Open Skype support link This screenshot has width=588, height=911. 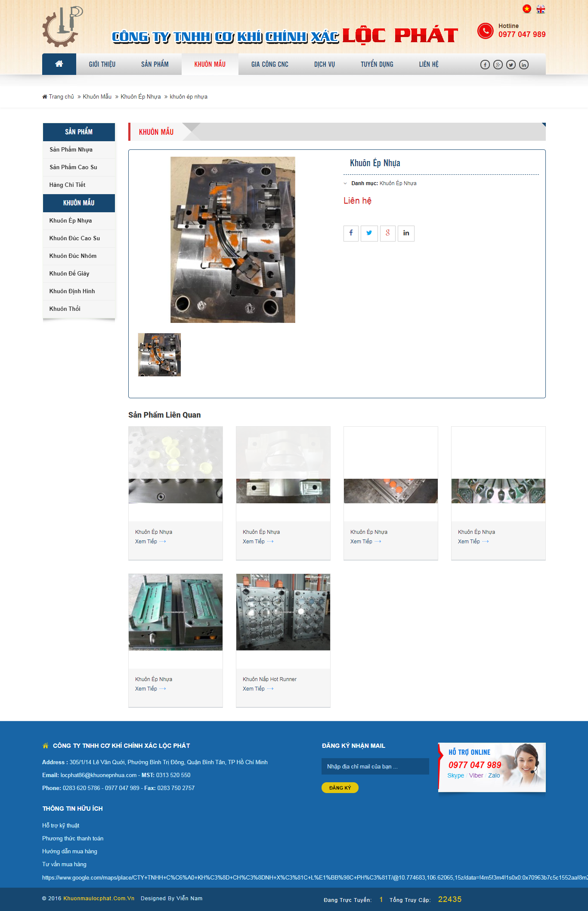click(x=455, y=775)
